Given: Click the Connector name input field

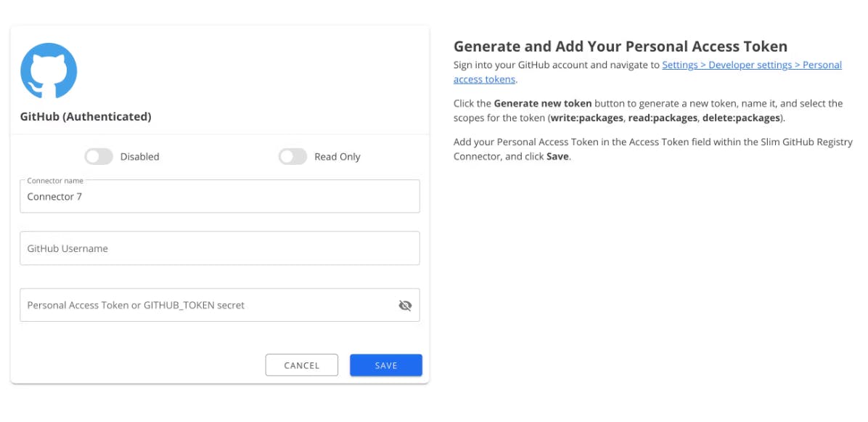Looking at the screenshot, I should 219,197.
